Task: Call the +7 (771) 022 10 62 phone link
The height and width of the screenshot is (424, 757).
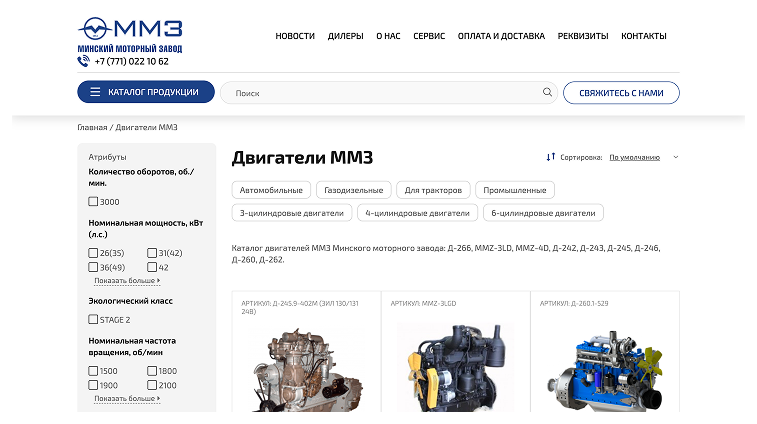Action: [x=131, y=61]
